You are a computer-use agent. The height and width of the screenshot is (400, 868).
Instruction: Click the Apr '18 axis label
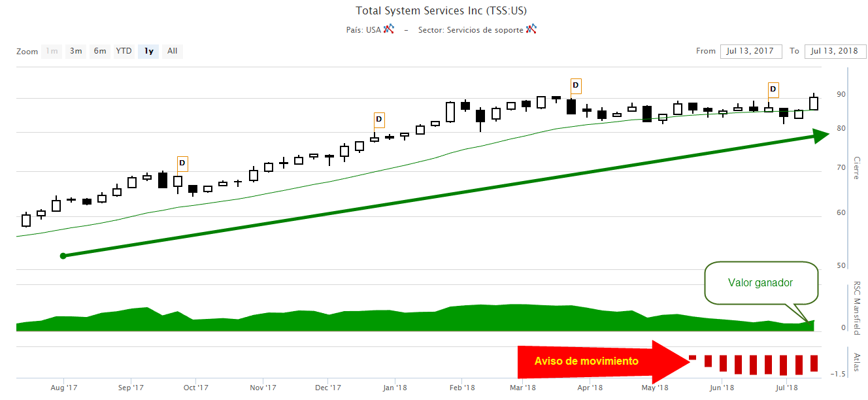tap(590, 388)
